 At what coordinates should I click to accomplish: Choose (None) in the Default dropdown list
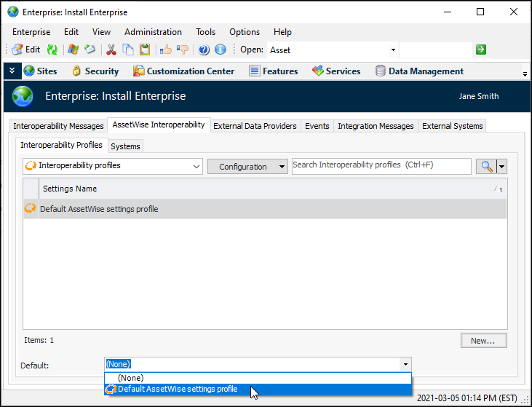click(258, 378)
